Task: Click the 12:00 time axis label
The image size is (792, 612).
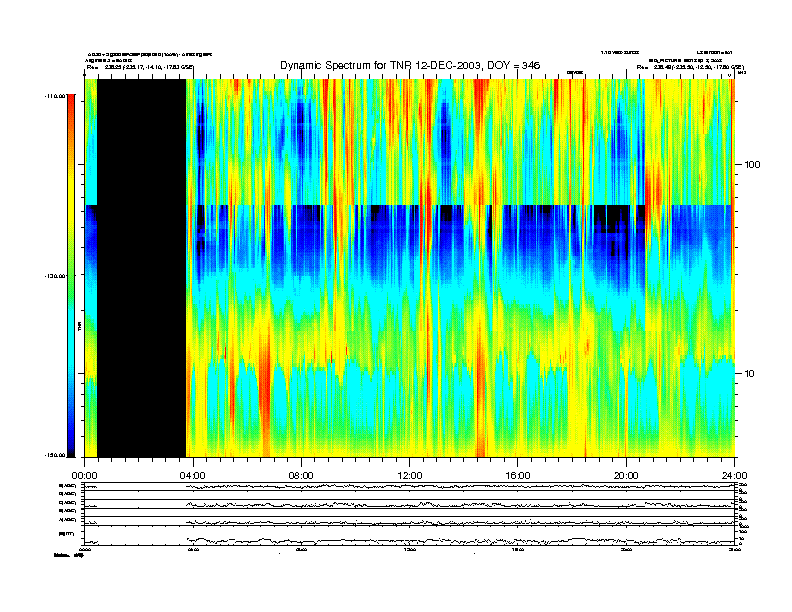Action: (410, 476)
